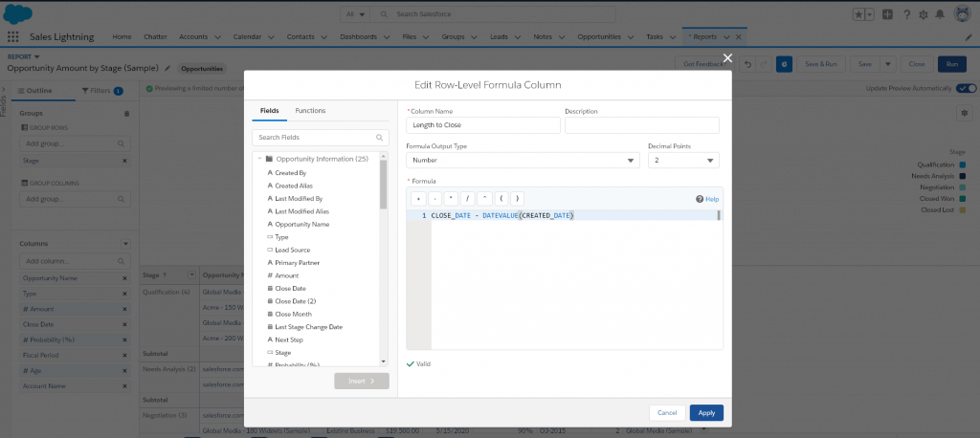Click the report Close button

(x=917, y=64)
